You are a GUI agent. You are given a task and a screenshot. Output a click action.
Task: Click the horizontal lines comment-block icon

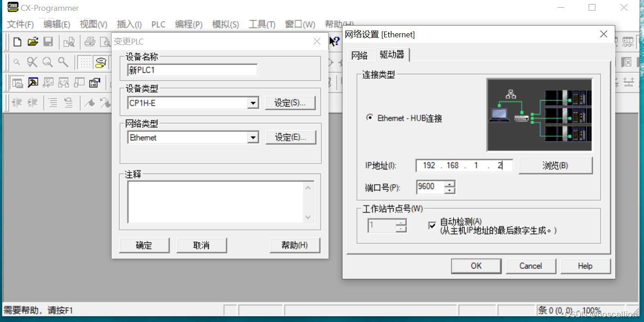(x=53, y=103)
